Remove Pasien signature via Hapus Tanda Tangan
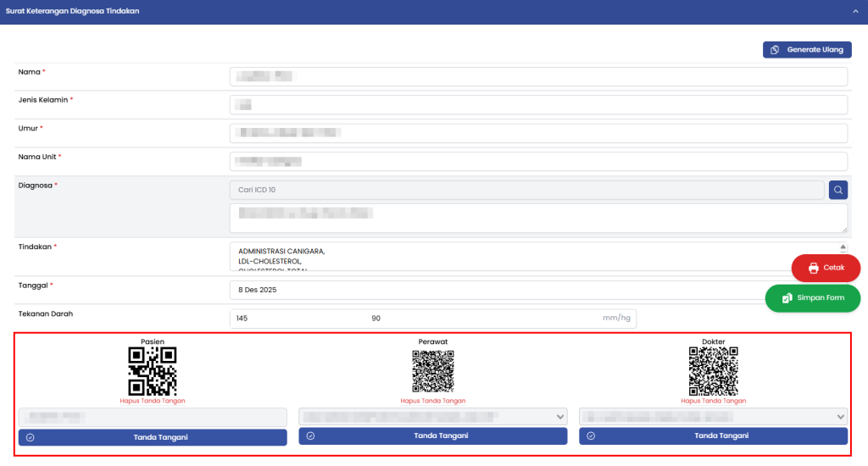The height and width of the screenshot is (466, 868). point(153,401)
